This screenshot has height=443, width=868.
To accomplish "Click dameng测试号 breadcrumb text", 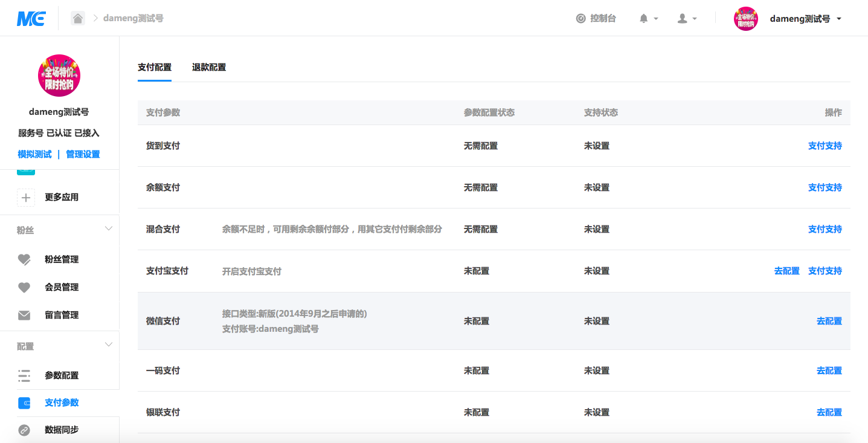I will pyautogui.click(x=133, y=18).
